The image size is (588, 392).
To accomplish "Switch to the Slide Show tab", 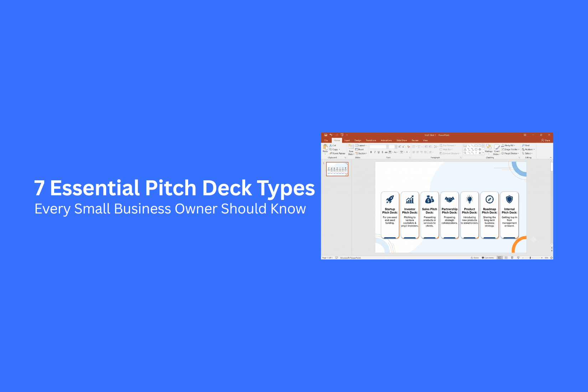I will (402, 140).
